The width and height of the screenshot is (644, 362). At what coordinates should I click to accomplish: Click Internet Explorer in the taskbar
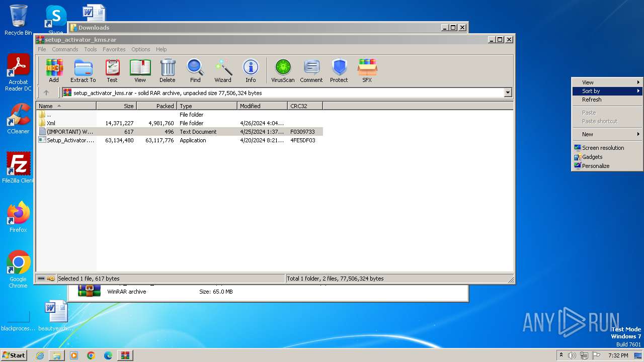[40, 355]
